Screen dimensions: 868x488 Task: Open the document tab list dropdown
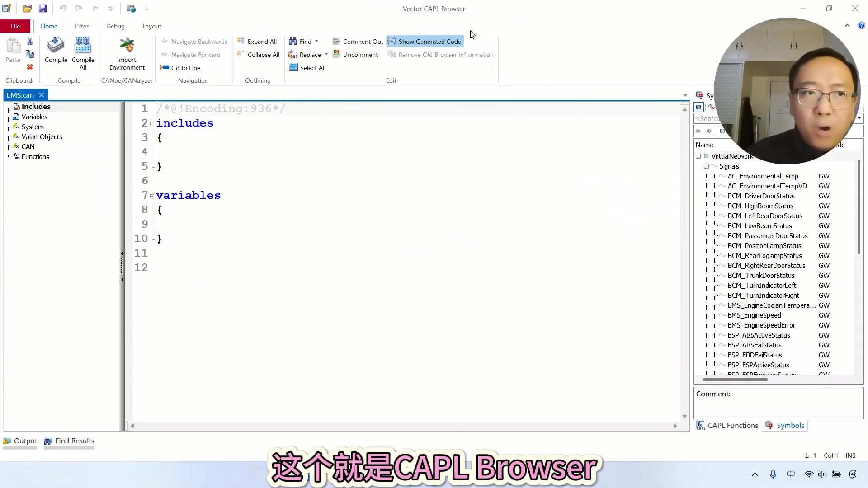[685, 95]
